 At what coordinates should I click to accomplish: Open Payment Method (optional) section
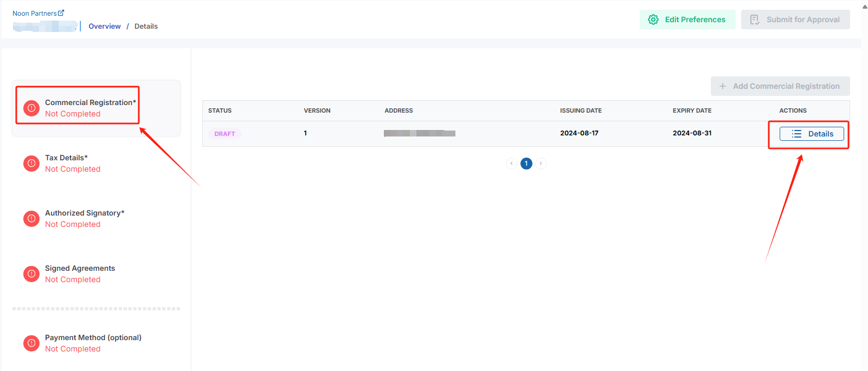point(93,343)
